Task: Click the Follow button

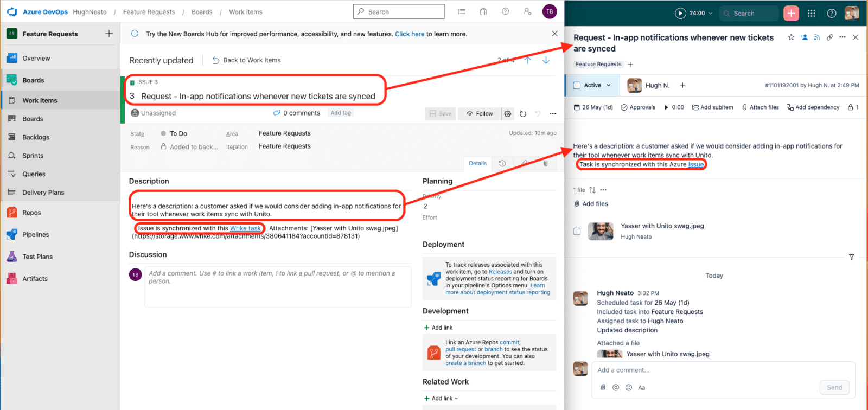Action: pyautogui.click(x=480, y=114)
